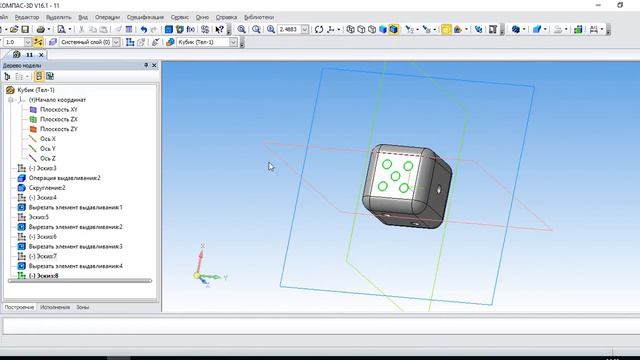This screenshot has width=640, height=360.
Task: Open the Выделить menu
Action: [x=58, y=17]
